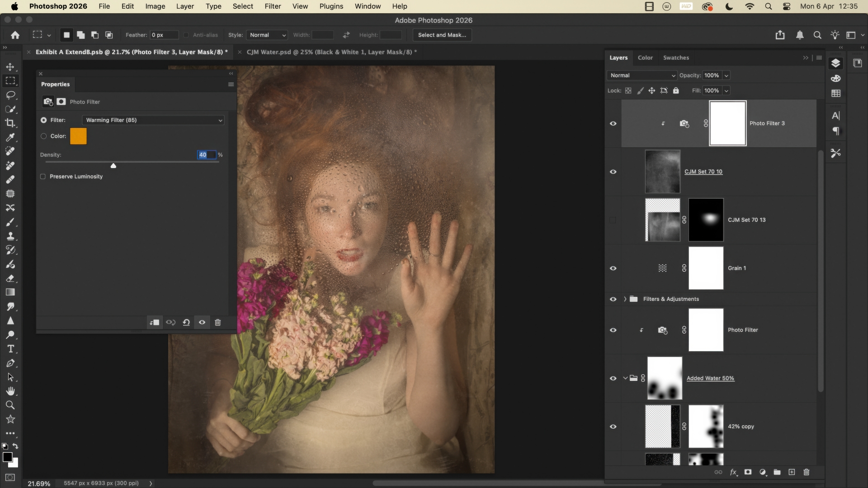
Task: Select the Lasso tool
Action: 10,95
